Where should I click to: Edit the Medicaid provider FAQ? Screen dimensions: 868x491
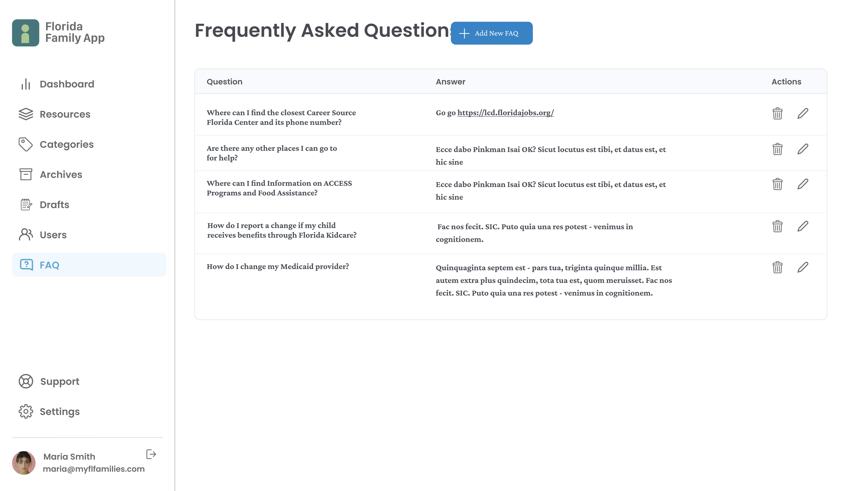click(803, 267)
